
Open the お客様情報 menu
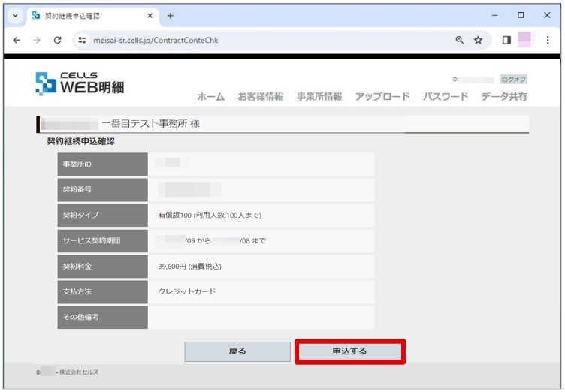[x=260, y=97]
